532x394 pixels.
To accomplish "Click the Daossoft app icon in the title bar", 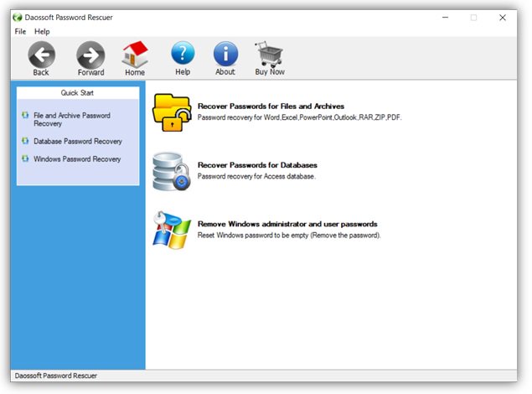I will (x=18, y=18).
